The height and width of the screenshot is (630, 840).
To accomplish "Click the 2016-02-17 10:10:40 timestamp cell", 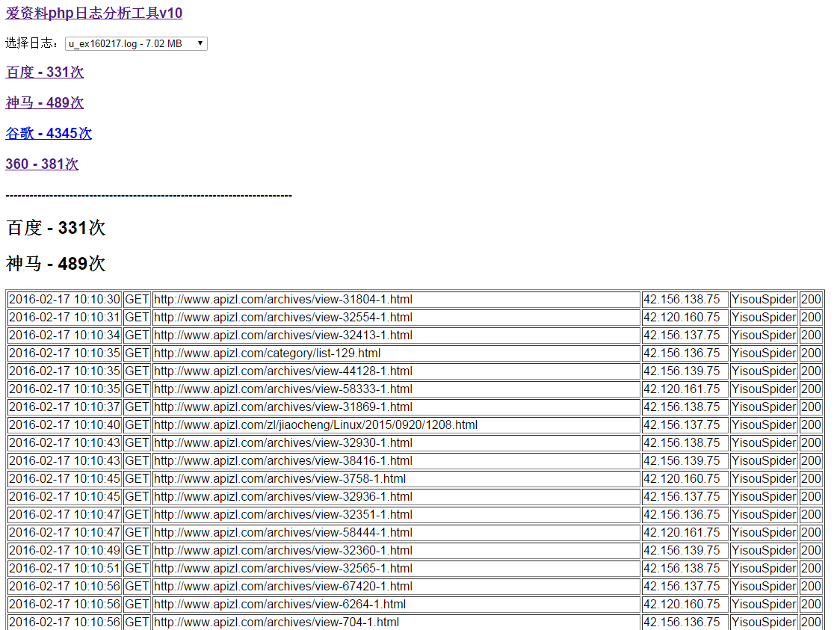I will (64, 425).
